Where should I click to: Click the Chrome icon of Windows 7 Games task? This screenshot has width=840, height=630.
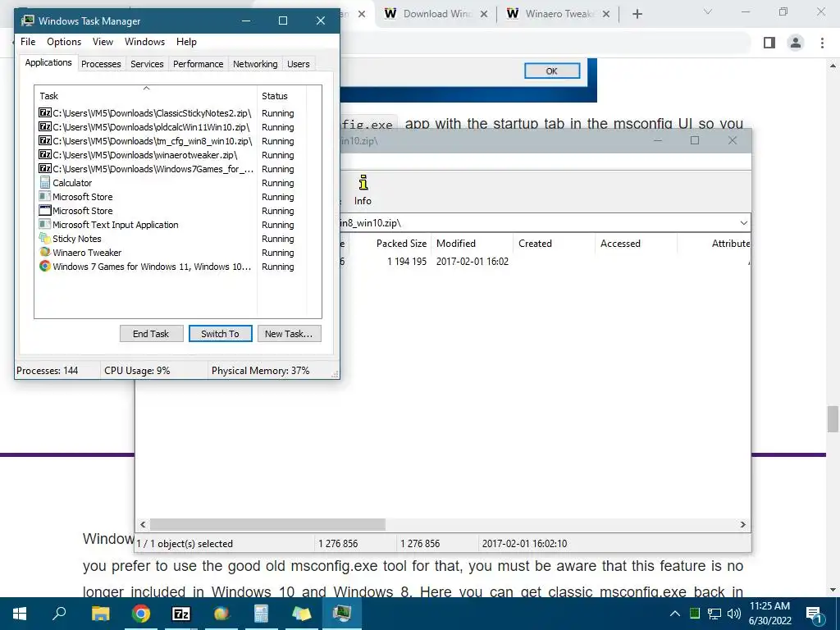pos(45,267)
